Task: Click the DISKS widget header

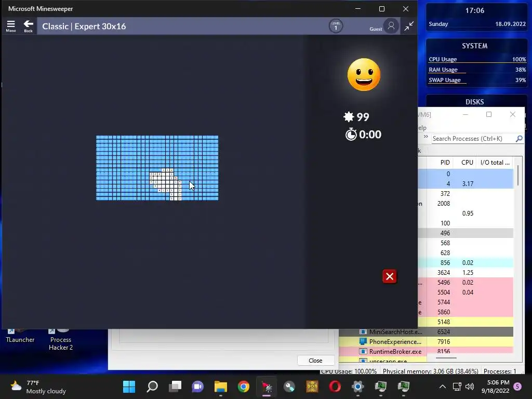Action: coord(475,102)
